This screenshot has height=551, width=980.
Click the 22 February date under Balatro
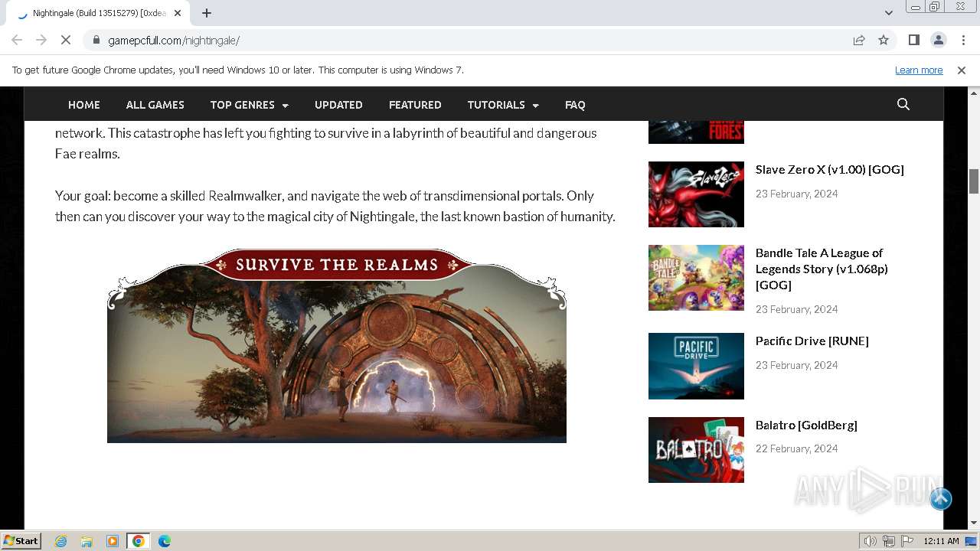coord(796,449)
